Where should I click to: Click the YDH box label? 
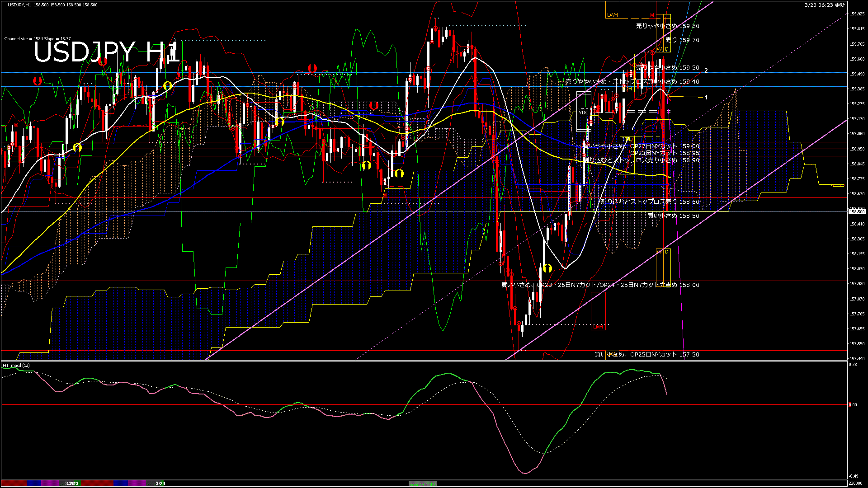[x=628, y=89]
